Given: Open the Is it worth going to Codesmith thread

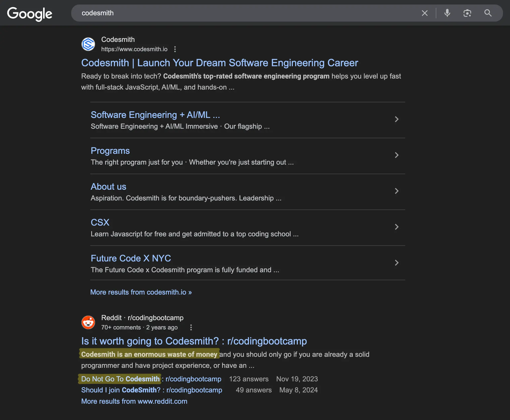Looking at the screenshot, I should (194, 341).
